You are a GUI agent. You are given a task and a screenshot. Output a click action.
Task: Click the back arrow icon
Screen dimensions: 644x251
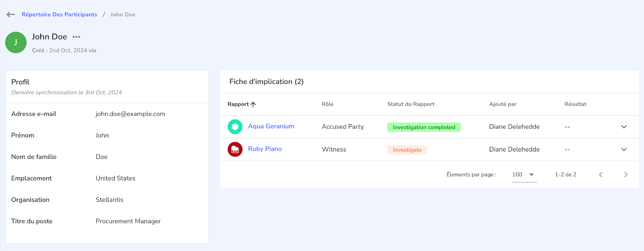(11, 15)
